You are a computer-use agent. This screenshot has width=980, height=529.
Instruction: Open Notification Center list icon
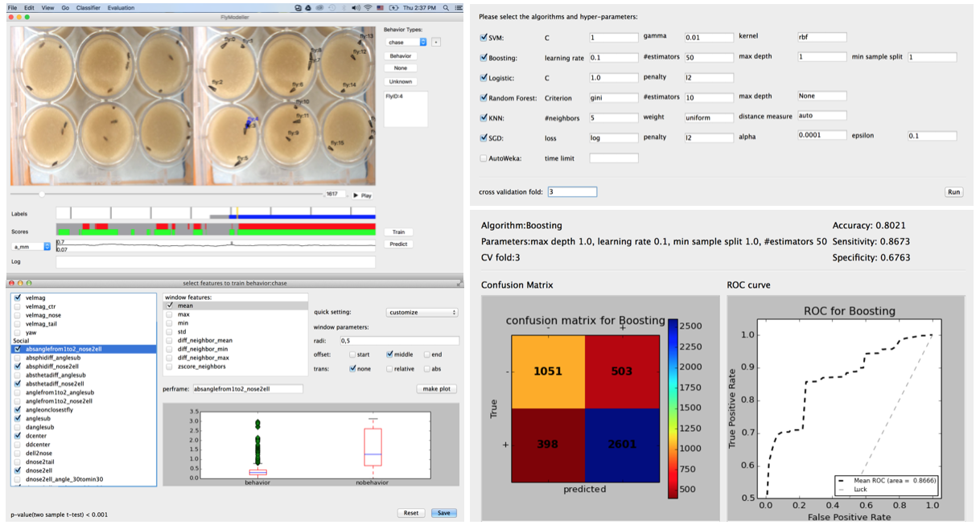coord(458,7)
